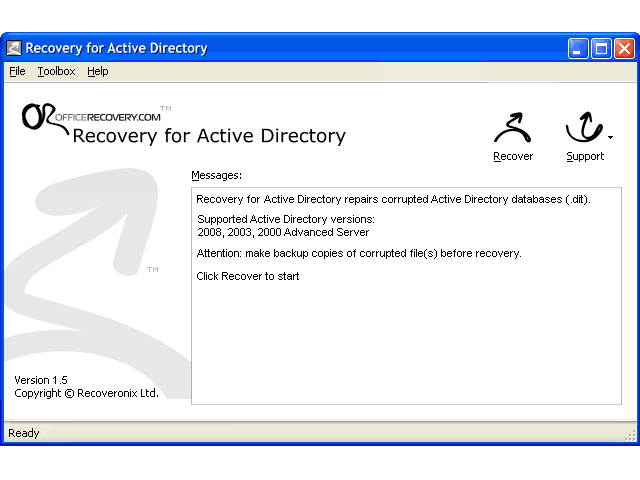
Task: Open the Toolbox menu
Action: (56, 71)
